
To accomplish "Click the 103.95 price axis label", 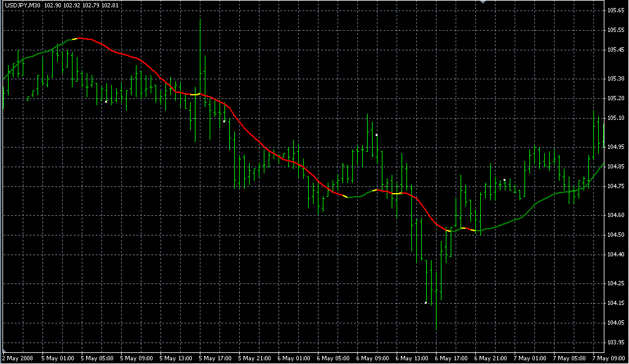I will pos(615,342).
